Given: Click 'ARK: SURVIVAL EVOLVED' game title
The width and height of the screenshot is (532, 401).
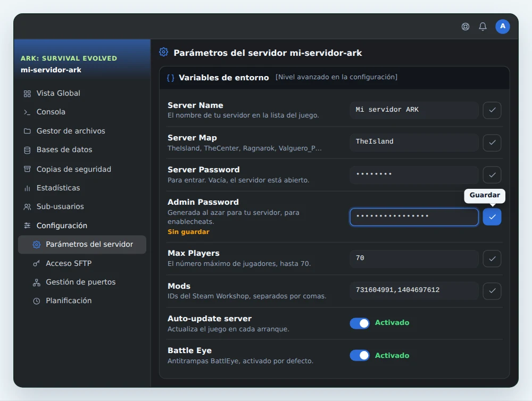Looking at the screenshot, I should tap(69, 59).
